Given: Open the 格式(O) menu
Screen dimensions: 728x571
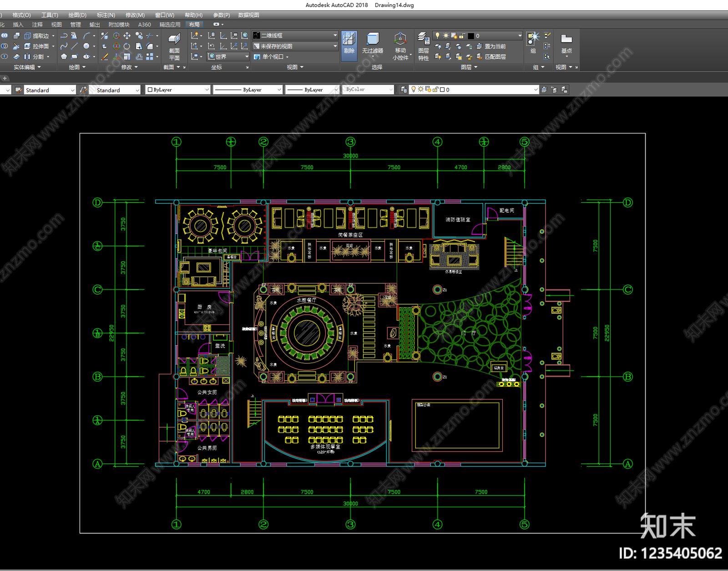Looking at the screenshot, I should point(21,15).
